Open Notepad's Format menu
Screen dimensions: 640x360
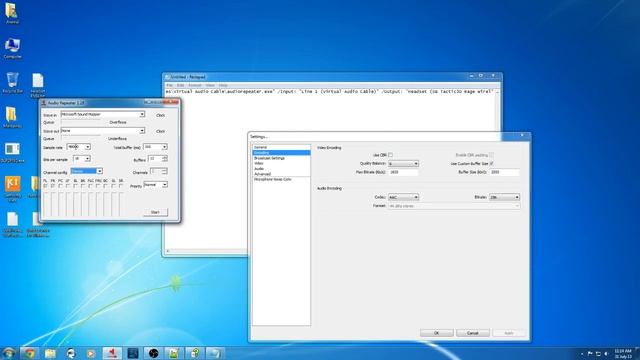(195, 85)
